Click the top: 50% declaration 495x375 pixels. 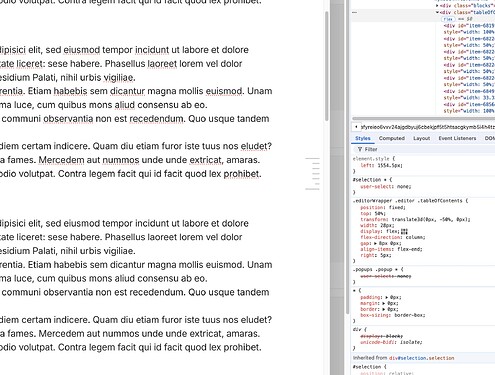point(373,214)
